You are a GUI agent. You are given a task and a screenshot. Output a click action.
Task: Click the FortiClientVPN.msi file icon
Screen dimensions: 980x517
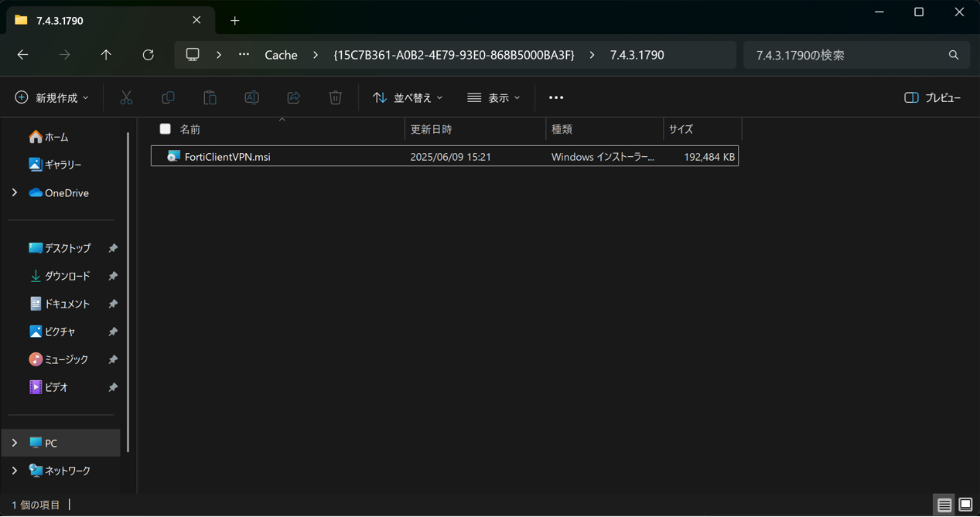173,156
